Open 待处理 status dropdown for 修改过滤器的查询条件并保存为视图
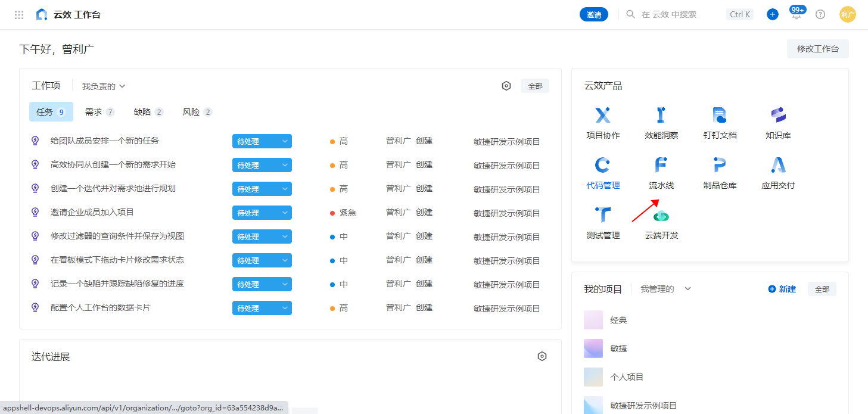This screenshot has width=868, height=414. [262, 236]
